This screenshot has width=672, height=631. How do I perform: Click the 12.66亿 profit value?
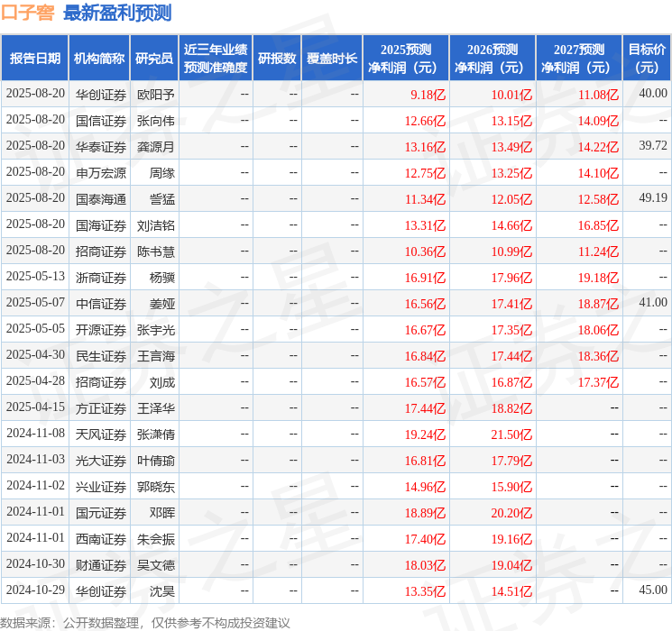425,121
